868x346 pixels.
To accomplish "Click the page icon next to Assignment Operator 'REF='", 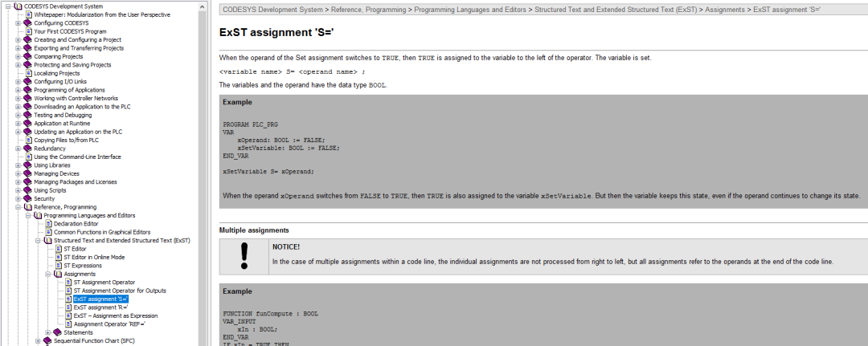I will pos(68,324).
